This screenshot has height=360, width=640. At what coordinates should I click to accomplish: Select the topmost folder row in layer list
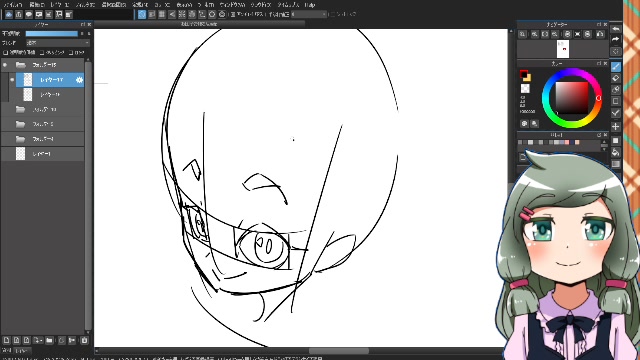pyautogui.click(x=43, y=65)
